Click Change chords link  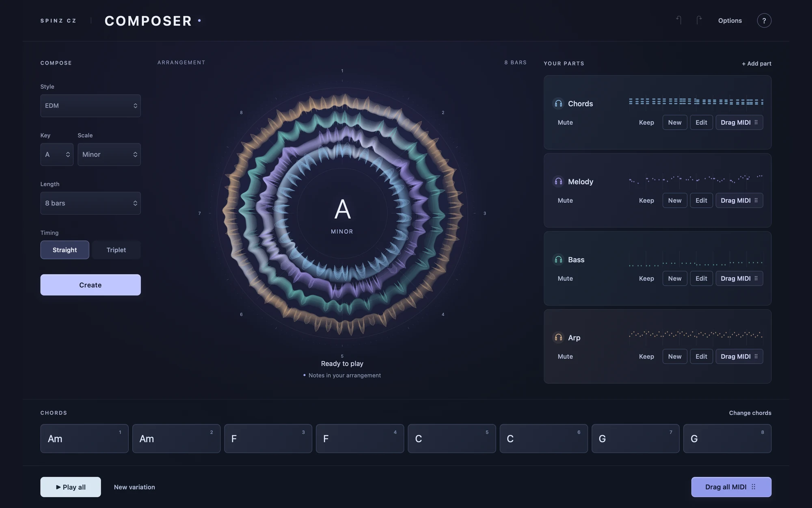(x=750, y=413)
